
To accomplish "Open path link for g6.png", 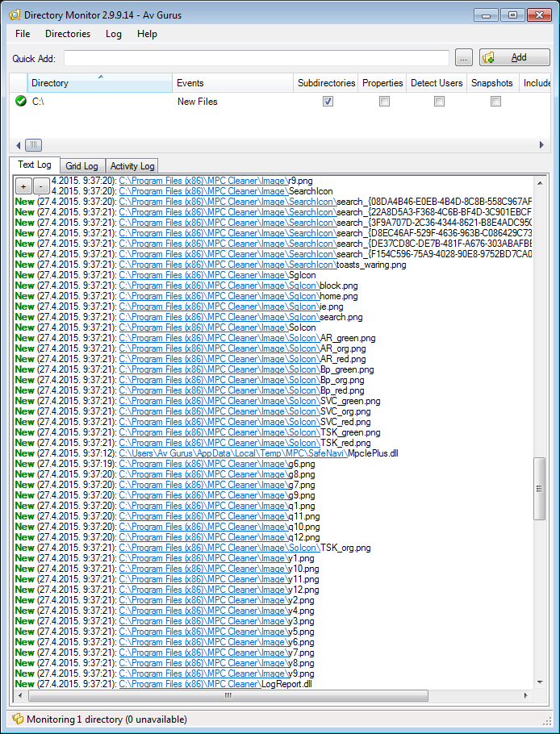I will pyautogui.click(x=203, y=464).
